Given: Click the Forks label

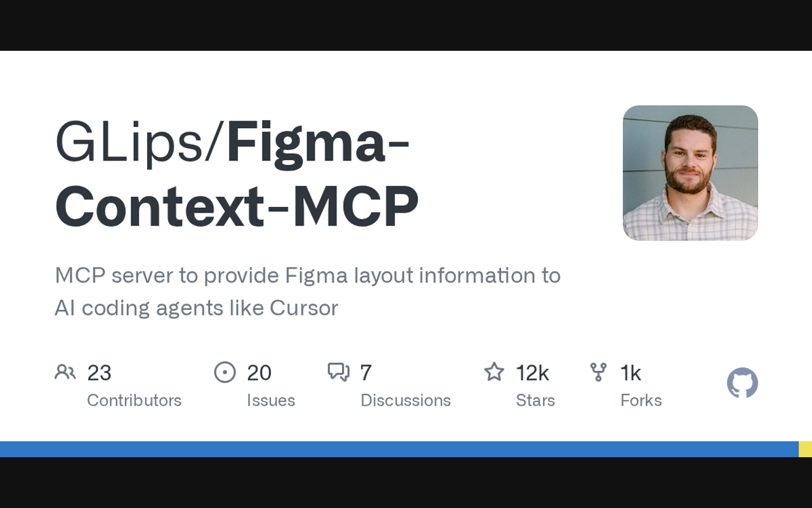Looking at the screenshot, I should click(641, 401).
